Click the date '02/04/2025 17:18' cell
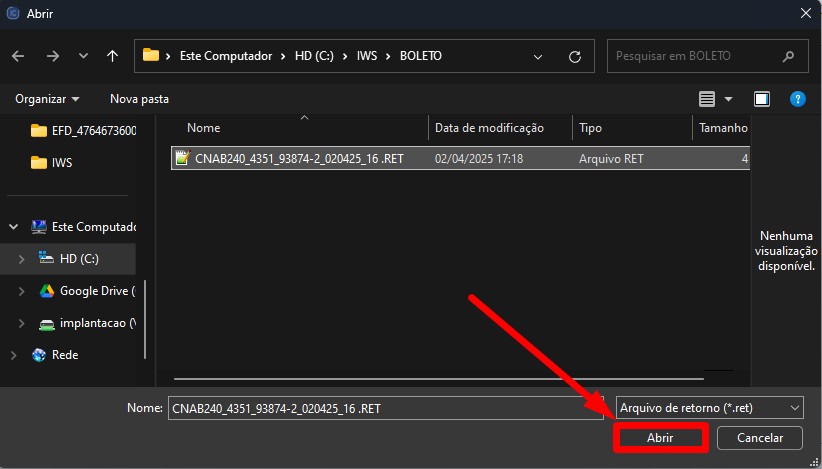 (479, 159)
